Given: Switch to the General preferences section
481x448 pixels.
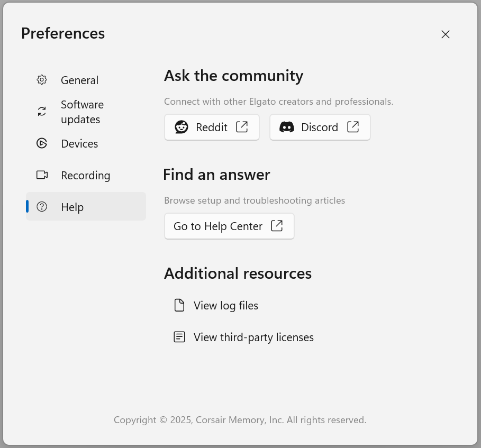Looking at the screenshot, I should click(x=79, y=80).
